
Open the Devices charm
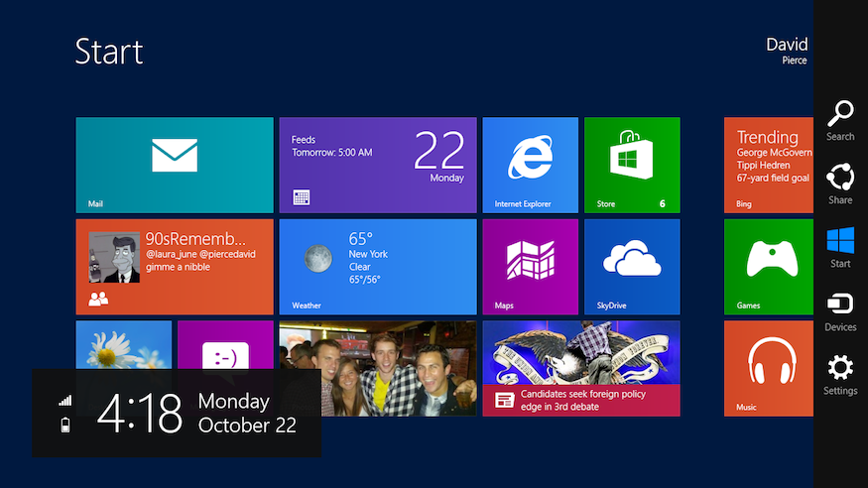pyautogui.click(x=839, y=309)
